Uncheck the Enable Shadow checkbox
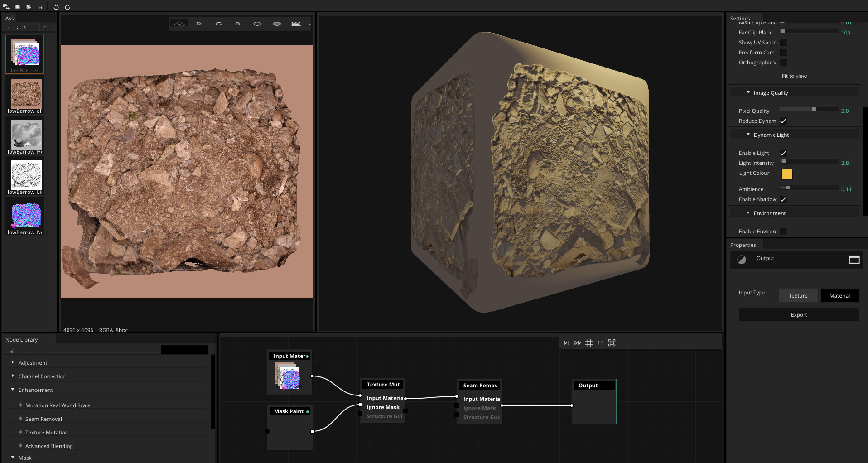868x463 pixels. pos(783,199)
